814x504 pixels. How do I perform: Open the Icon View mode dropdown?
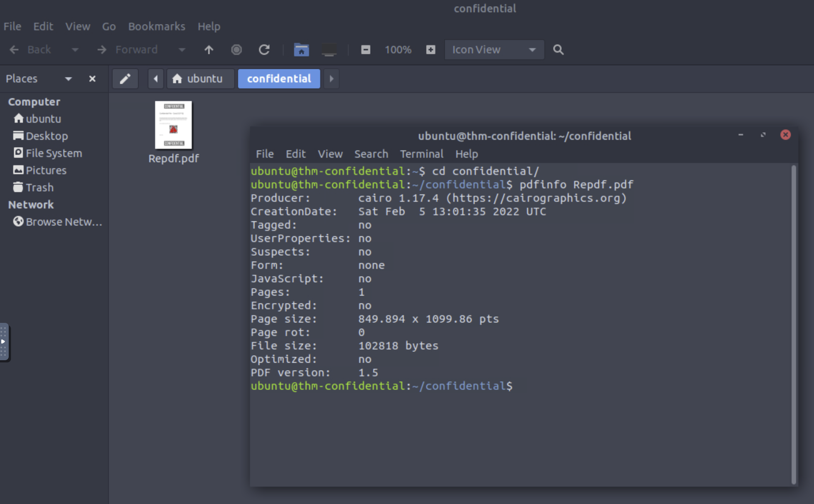[494, 50]
